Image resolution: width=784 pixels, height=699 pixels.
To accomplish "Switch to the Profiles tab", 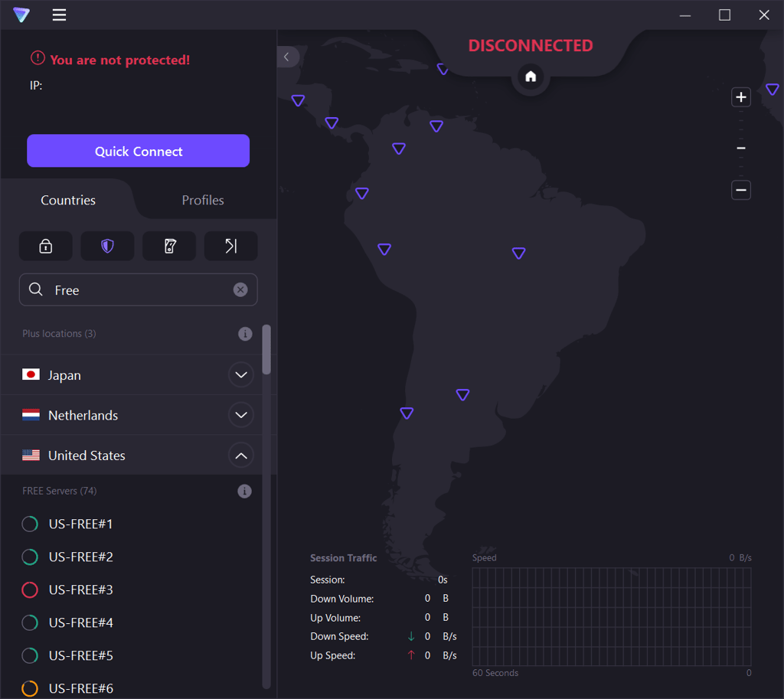I will point(202,200).
